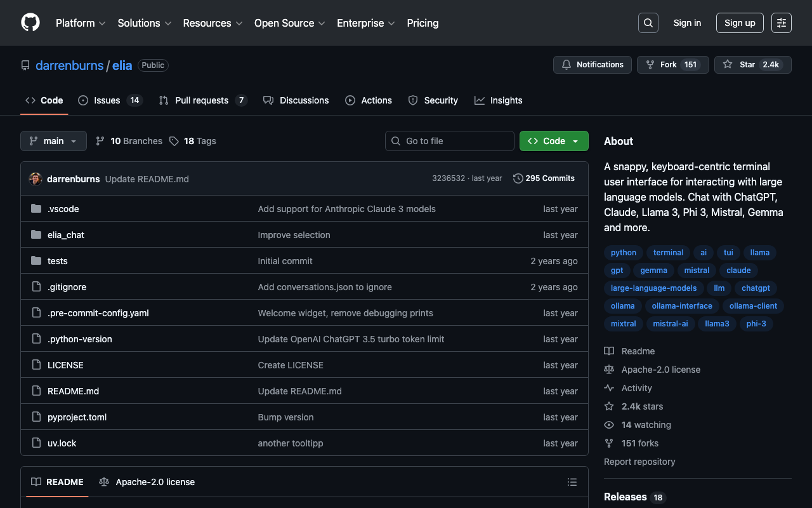The image size is (812, 508).
Task: Open the .vscode folder
Action: pyautogui.click(x=63, y=209)
